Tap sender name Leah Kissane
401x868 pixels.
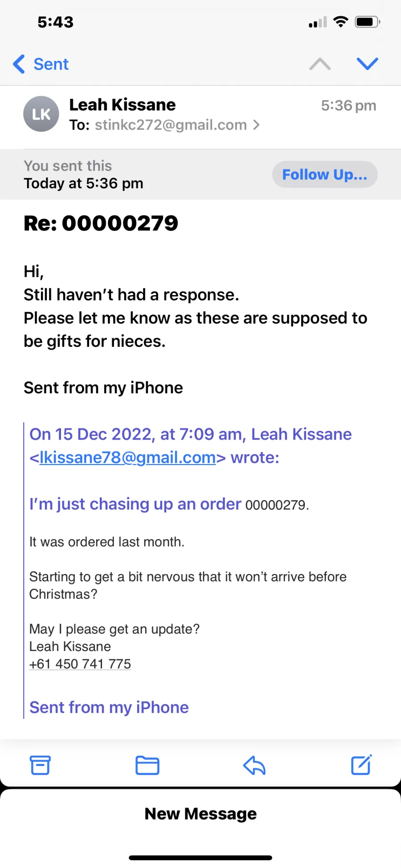click(x=123, y=105)
